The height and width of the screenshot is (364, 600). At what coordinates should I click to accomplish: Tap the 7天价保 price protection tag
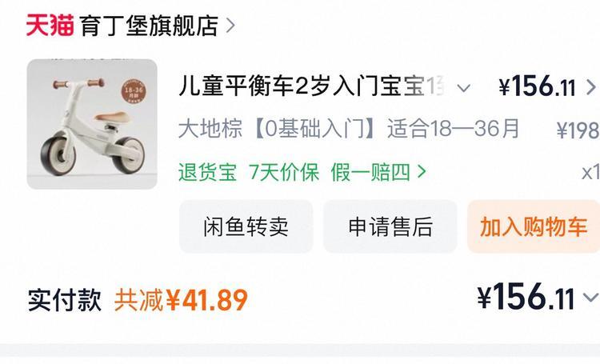tap(283, 172)
